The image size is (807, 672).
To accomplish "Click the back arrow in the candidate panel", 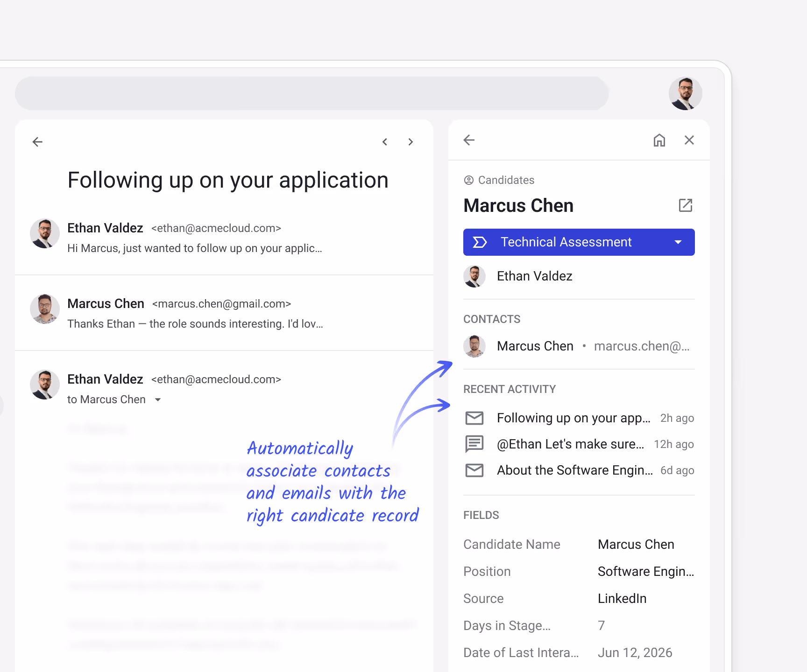I will [x=469, y=140].
